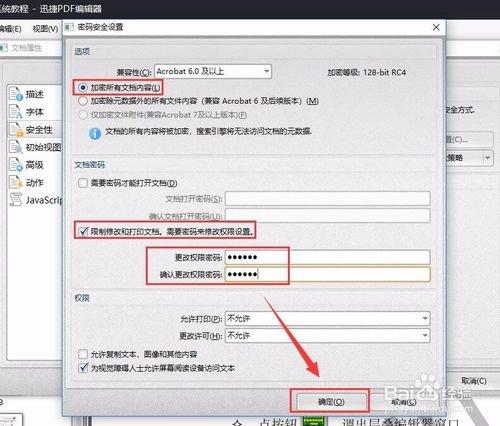Select the 描述 category icon

[x=16, y=94]
